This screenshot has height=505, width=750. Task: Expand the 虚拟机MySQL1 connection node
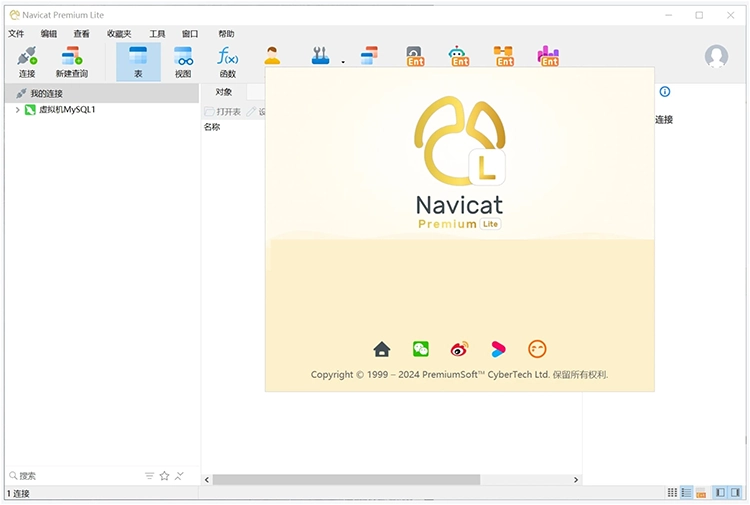click(18, 110)
